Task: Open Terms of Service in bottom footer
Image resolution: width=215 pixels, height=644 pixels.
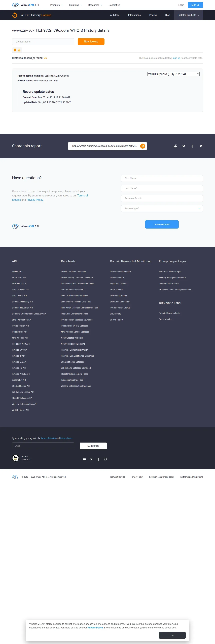Action: [x=117, y=477]
